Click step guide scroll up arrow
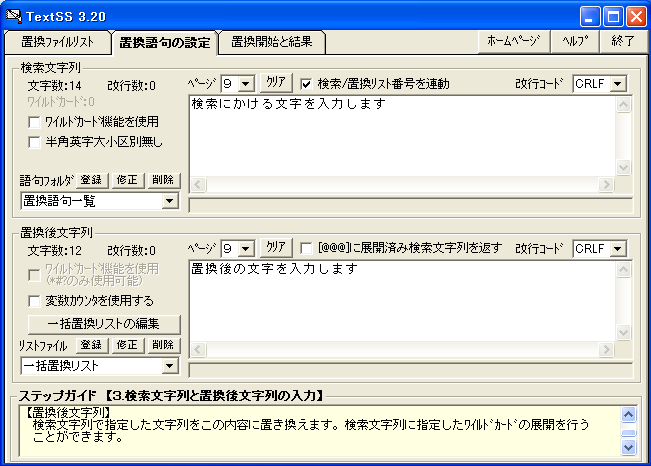Viewport: 651px width, 466px height. pos(628,414)
